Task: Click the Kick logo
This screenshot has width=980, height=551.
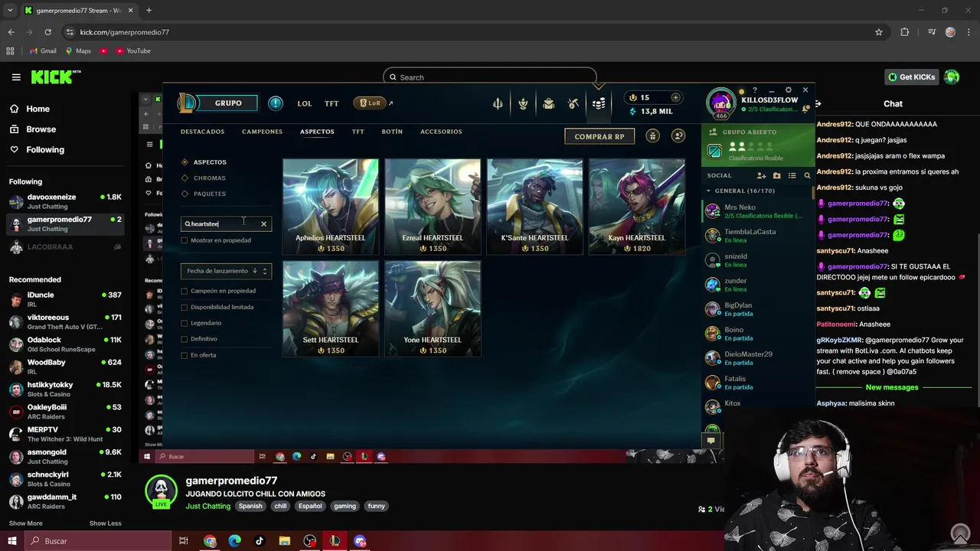Action: click(55, 77)
